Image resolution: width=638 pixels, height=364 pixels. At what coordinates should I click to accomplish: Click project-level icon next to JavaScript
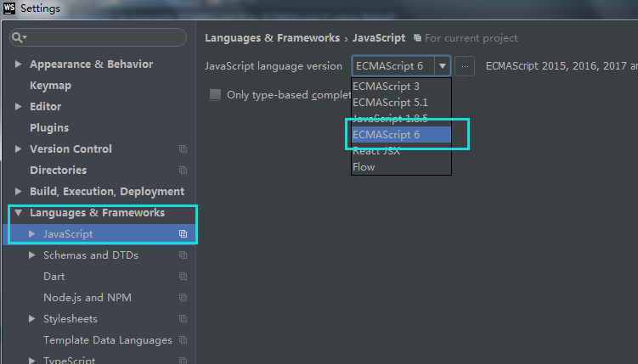[183, 234]
